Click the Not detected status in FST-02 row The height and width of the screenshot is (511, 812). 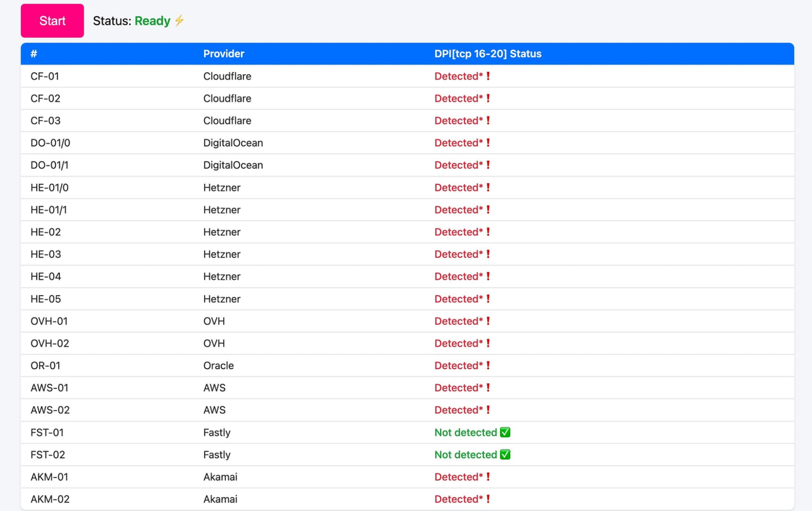pos(465,455)
